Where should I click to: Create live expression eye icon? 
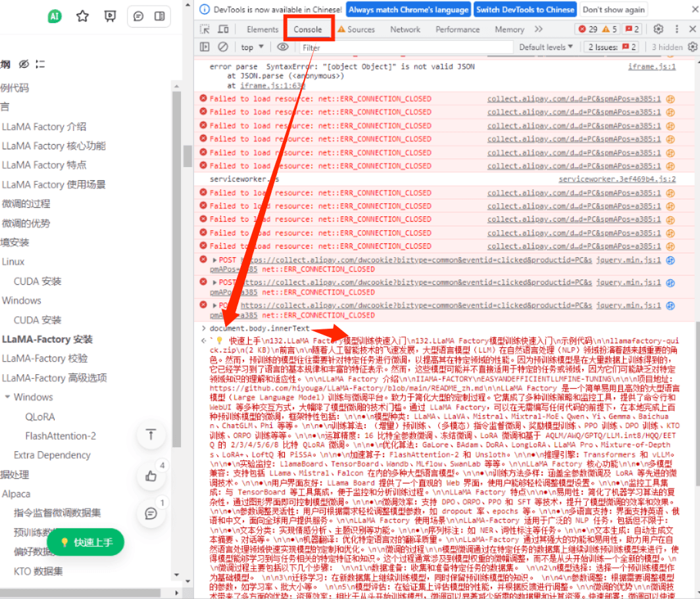point(283,47)
